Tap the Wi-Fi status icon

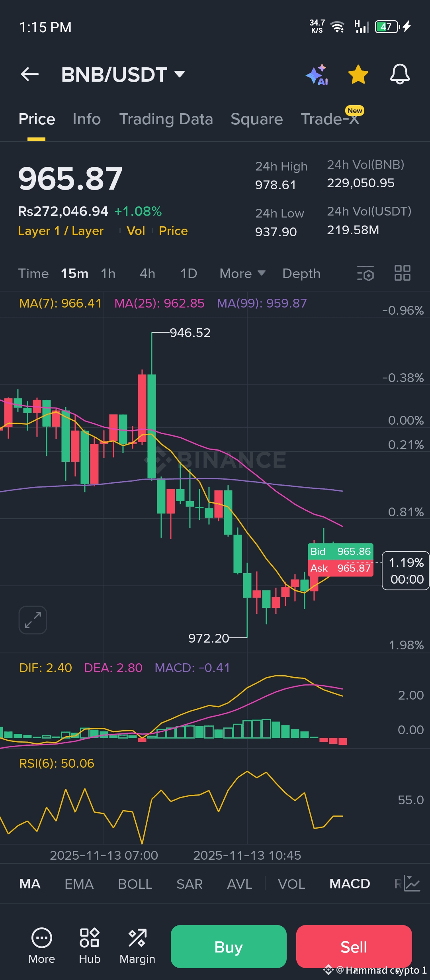point(338,27)
